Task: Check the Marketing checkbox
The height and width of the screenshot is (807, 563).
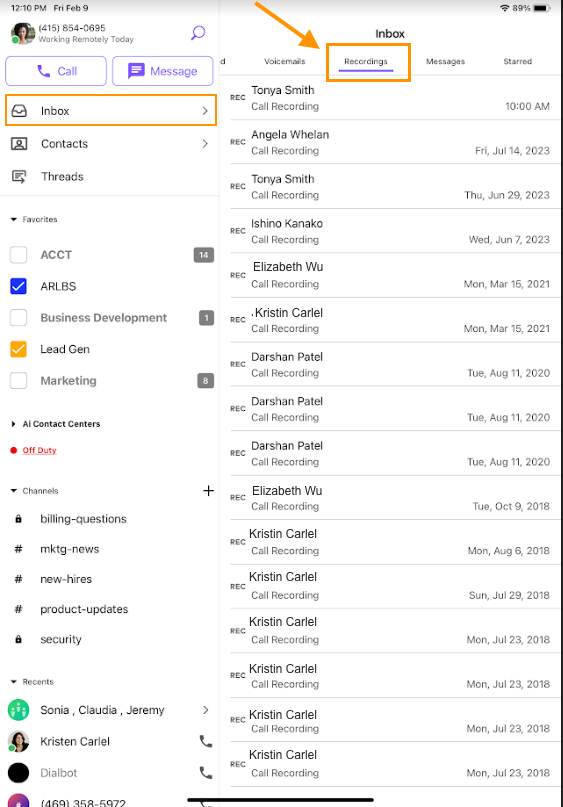Action: 19,381
